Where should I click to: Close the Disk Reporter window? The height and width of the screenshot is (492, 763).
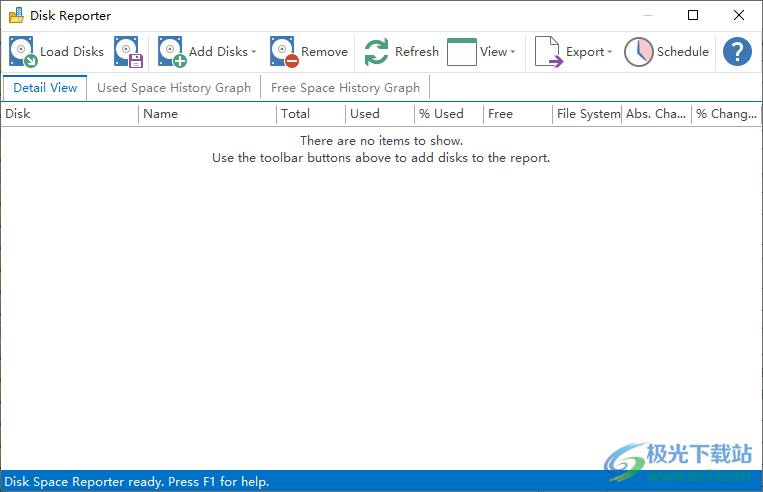(x=739, y=15)
